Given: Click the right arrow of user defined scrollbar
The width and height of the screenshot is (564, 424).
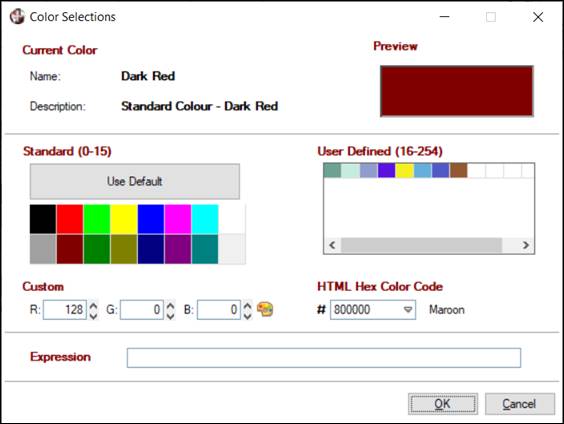Looking at the screenshot, I should 526,245.
